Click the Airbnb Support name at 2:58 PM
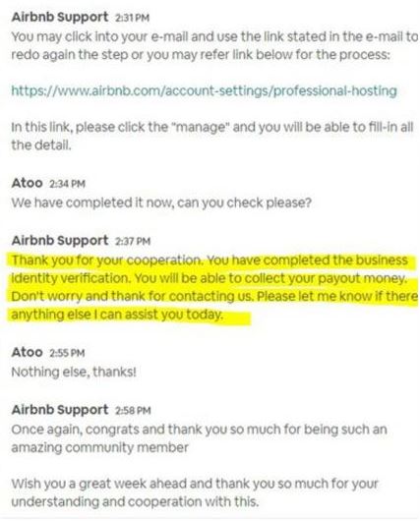The width and height of the screenshot is (420, 521). click(x=60, y=409)
